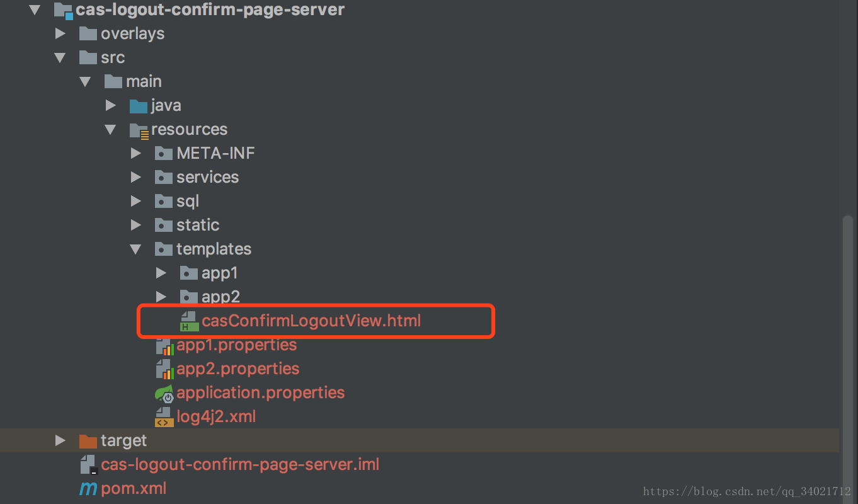Select the sql folder

pyautogui.click(x=188, y=201)
